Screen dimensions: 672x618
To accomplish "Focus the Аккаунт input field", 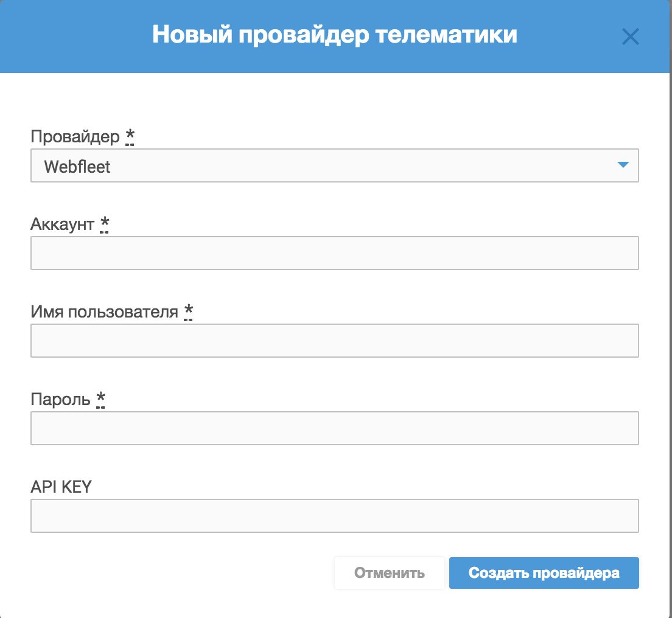I will (334, 253).
